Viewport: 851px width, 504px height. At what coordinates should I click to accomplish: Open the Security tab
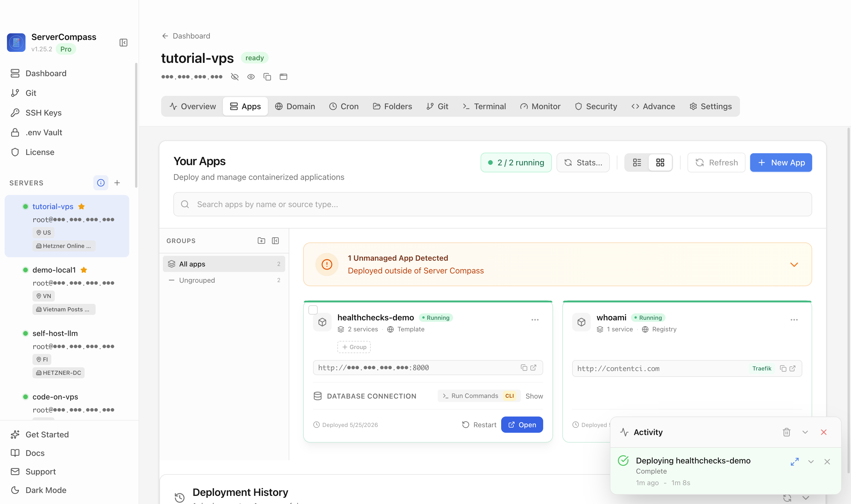(596, 106)
